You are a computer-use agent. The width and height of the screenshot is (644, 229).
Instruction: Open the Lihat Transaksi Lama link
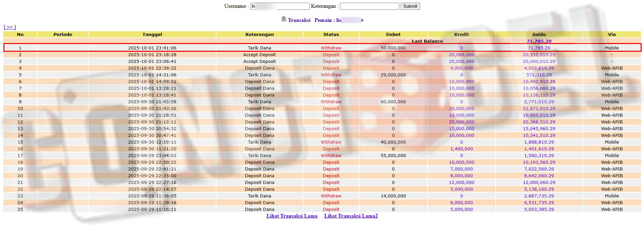[x=292, y=216]
